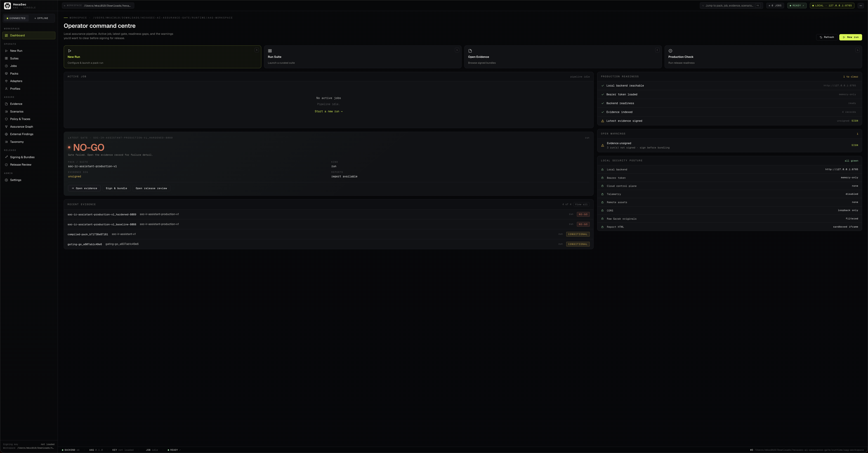Switch mode to CONNECTED

[16, 18]
